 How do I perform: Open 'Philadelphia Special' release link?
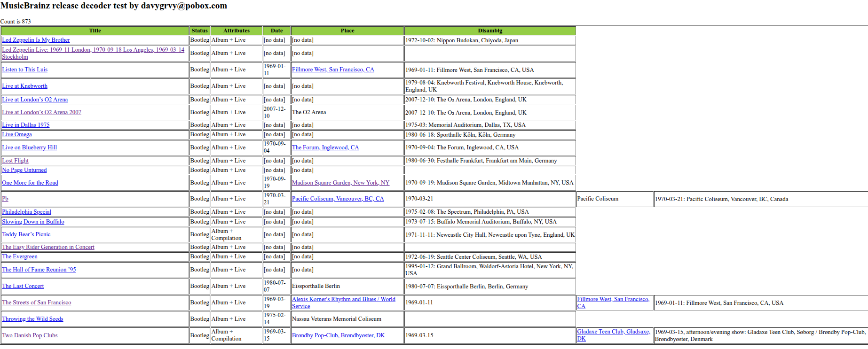point(27,212)
